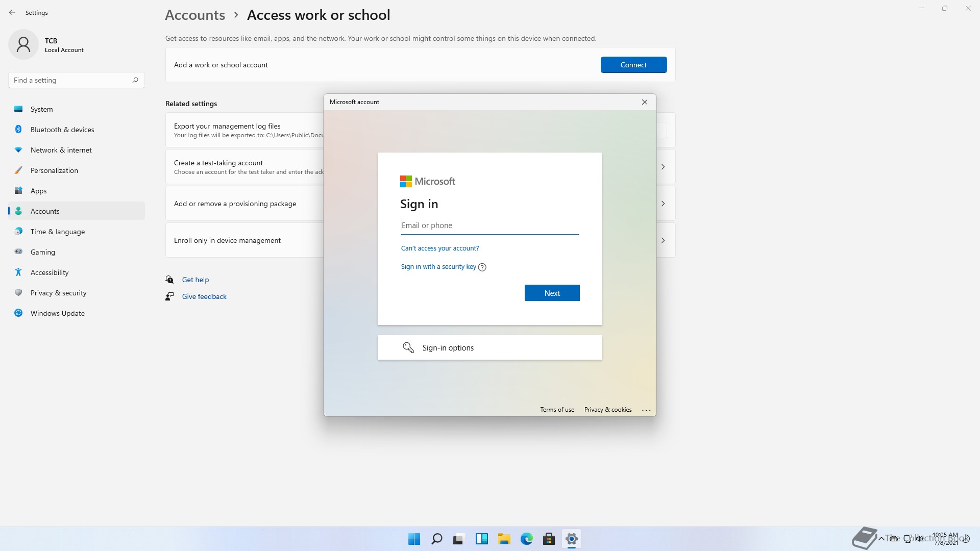Open the Give feedback link
Image resolution: width=980 pixels, height=551 pixels.
point(204,296)
